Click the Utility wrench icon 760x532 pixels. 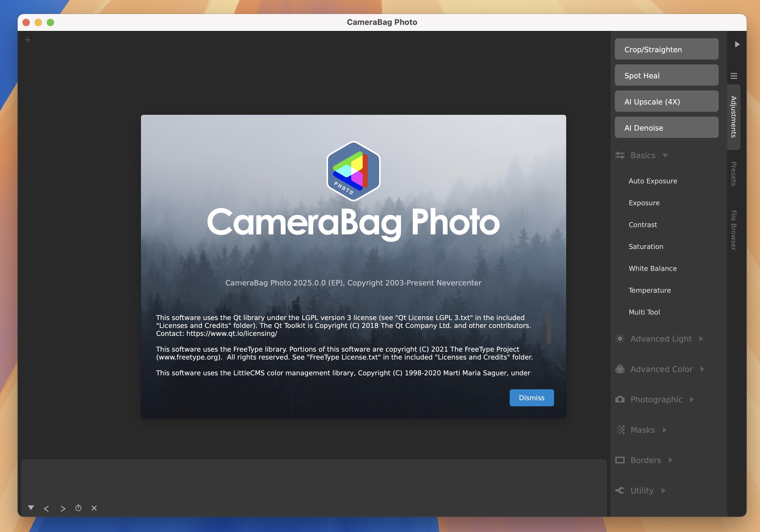620,490
